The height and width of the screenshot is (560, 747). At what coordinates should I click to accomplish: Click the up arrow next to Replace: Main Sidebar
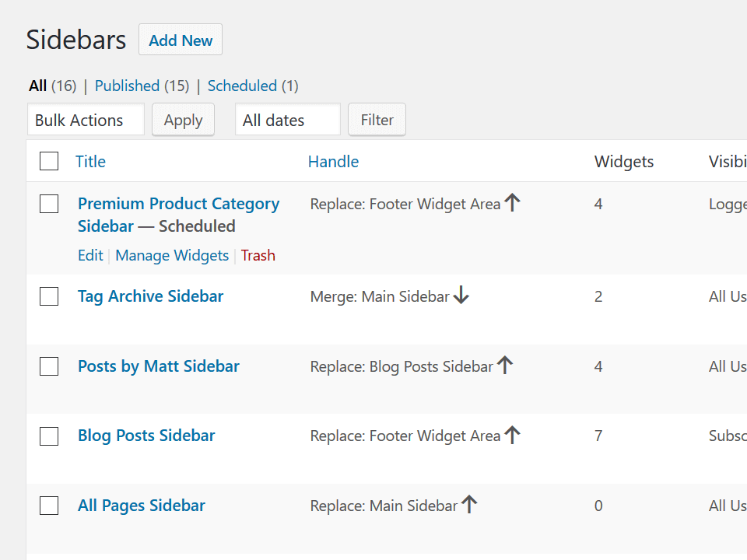coord(469,505)
